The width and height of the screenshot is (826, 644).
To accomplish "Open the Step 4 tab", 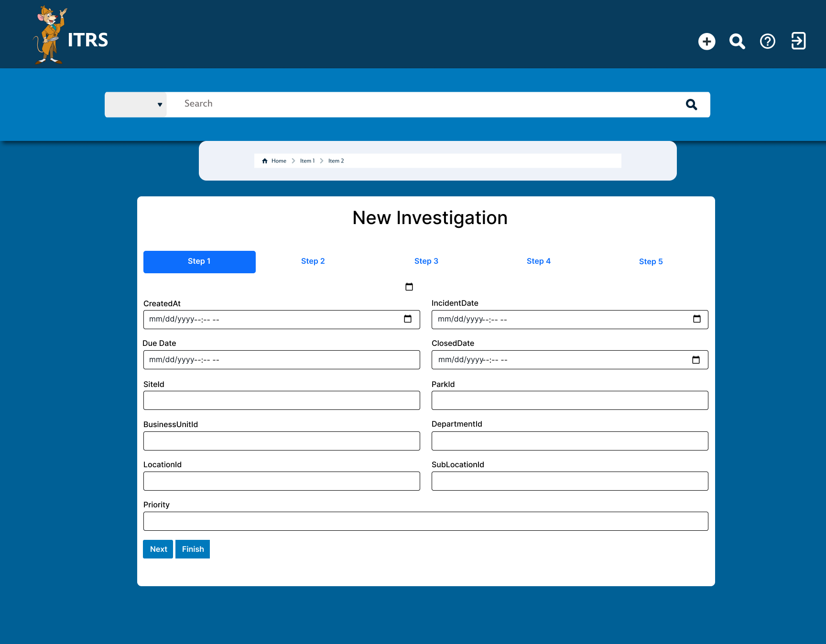I will coord(539,261).
